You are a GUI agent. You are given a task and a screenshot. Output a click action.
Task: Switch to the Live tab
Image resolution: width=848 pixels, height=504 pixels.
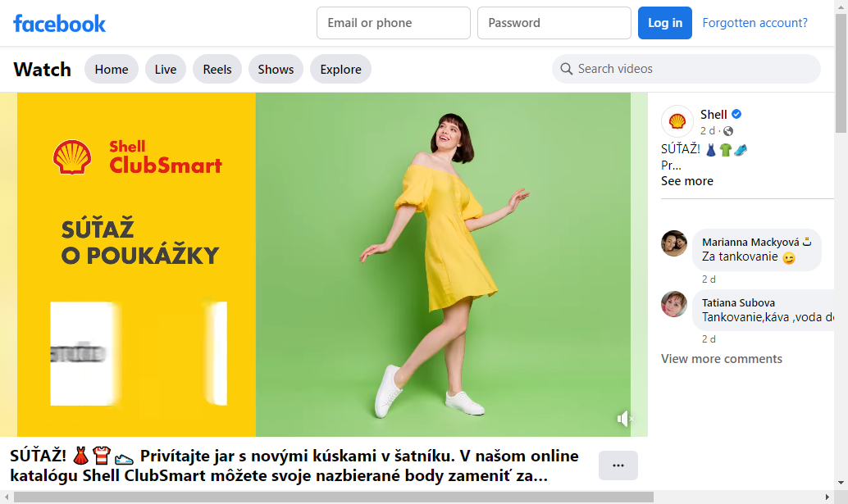(166, 69)
